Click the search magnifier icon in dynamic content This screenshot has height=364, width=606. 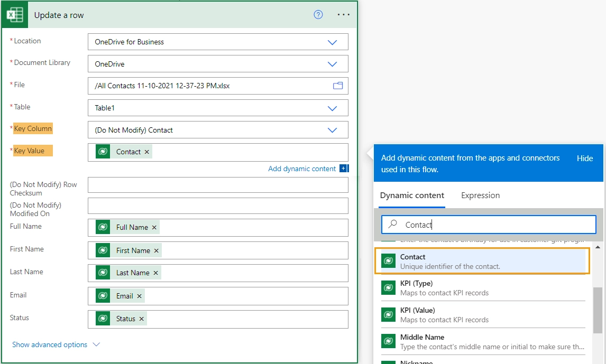pyautogui.click(x=393, y=224)
